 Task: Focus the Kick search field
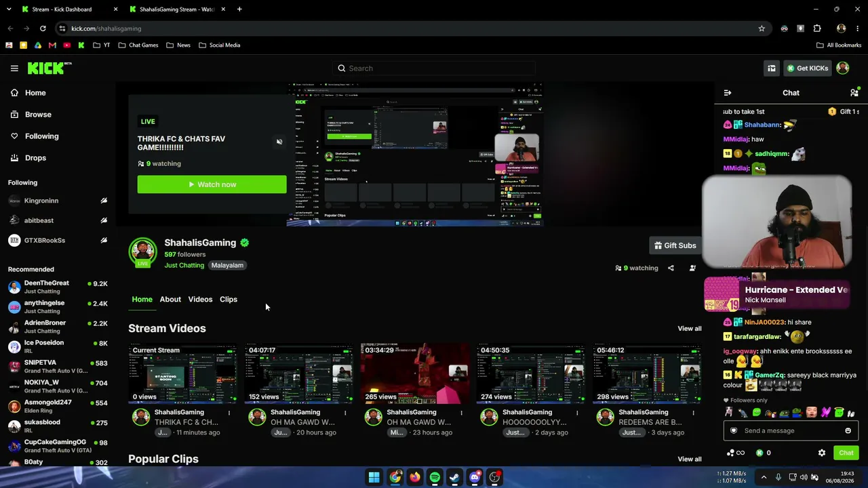[434, 68]
